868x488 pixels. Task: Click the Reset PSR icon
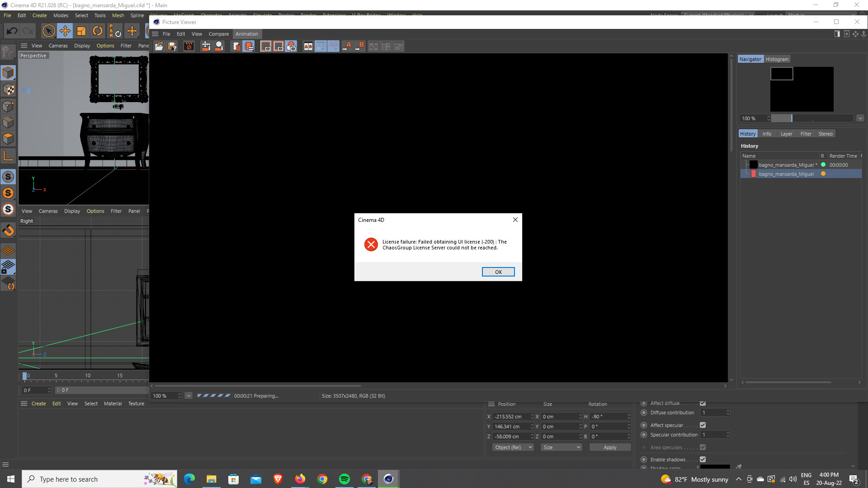(x=115, y=31)
